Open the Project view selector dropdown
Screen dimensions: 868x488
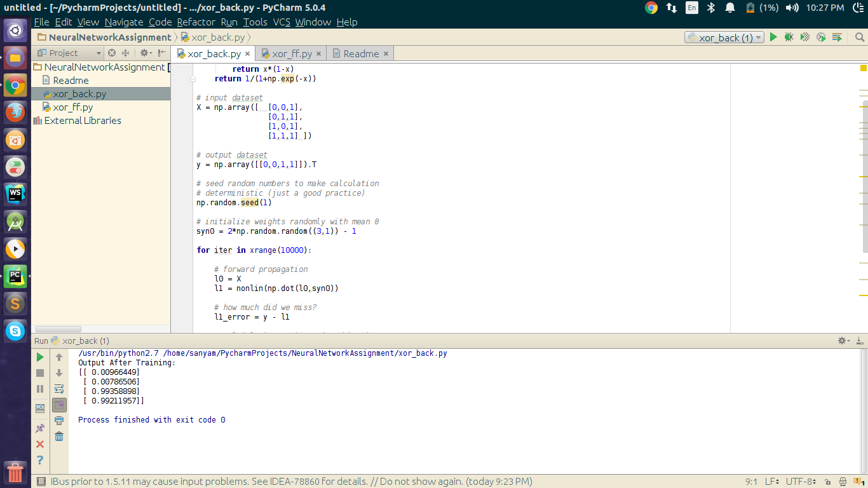[x=69, y=53]
